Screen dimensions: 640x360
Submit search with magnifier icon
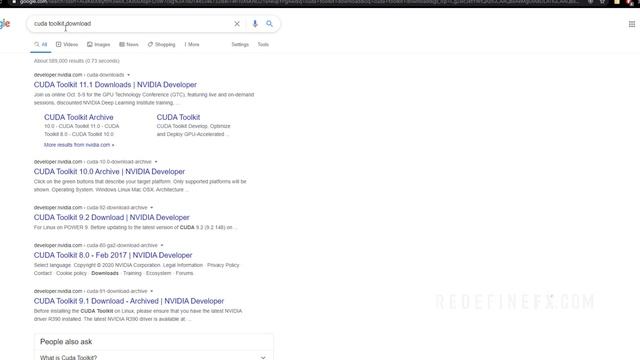pyautogui.click(x=269, y=24)
